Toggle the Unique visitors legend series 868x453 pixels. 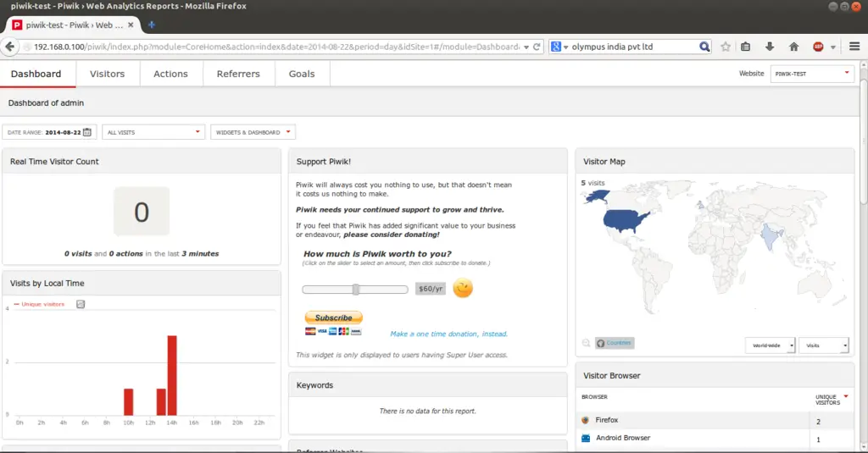pyautogui.click(x=39, y=304)
